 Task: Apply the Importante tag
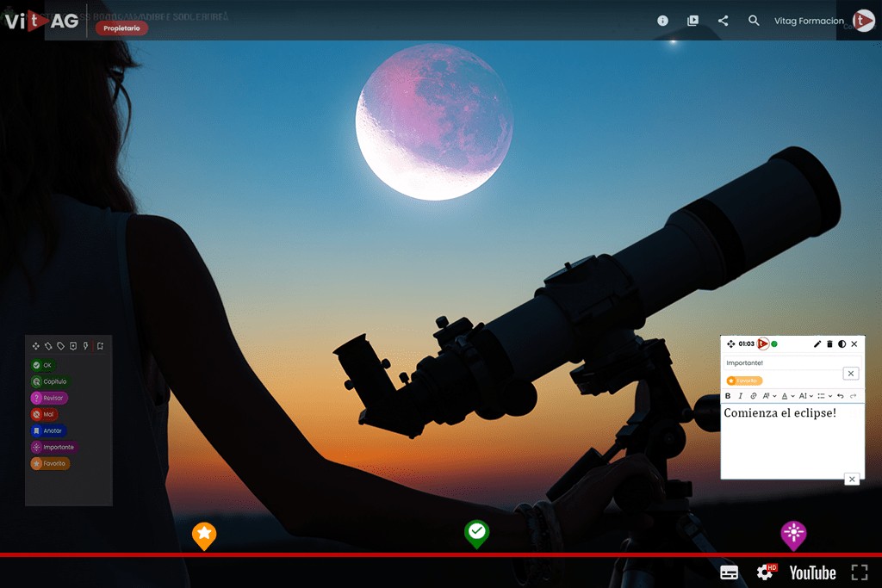54,447
